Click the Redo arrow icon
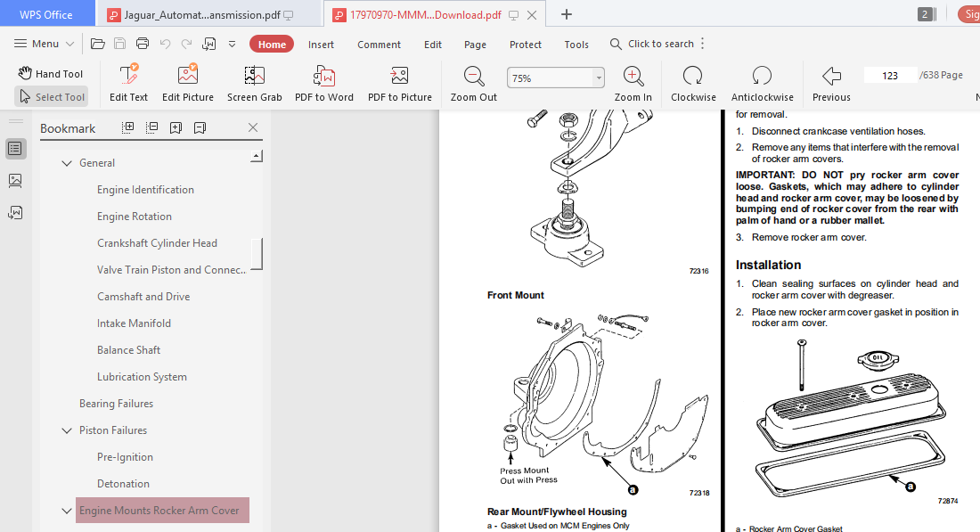Screen dimensions: 980x532 point(186,44)
